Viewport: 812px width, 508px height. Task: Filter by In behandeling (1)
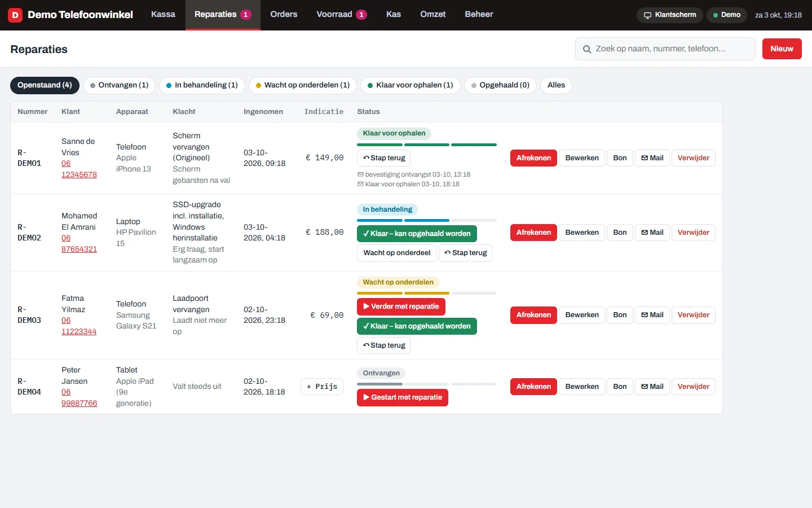(202, 85)
